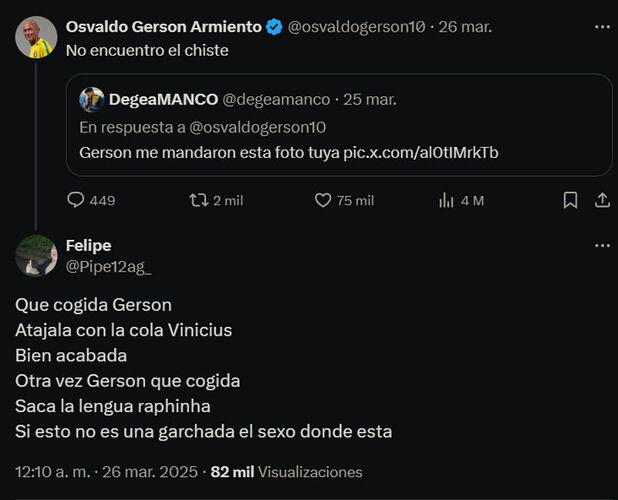The image size is (618, 500).
Task: Click the reply speech bubble icon
Action: (x=75, y=200)
